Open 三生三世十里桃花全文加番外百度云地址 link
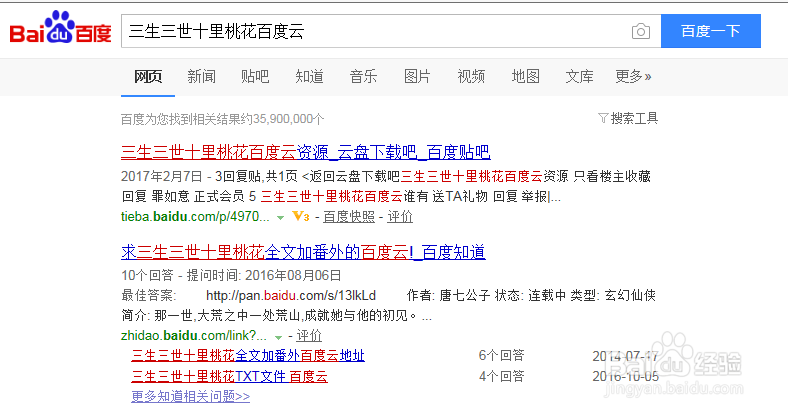The image size is (788, 416). (248, 356)
